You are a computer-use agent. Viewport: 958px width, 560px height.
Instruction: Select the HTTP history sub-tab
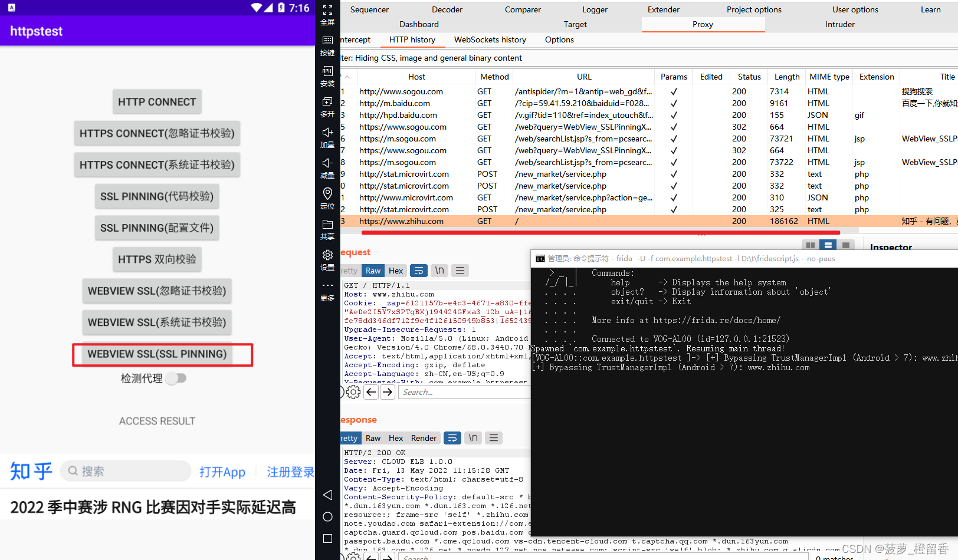[412, 39]
